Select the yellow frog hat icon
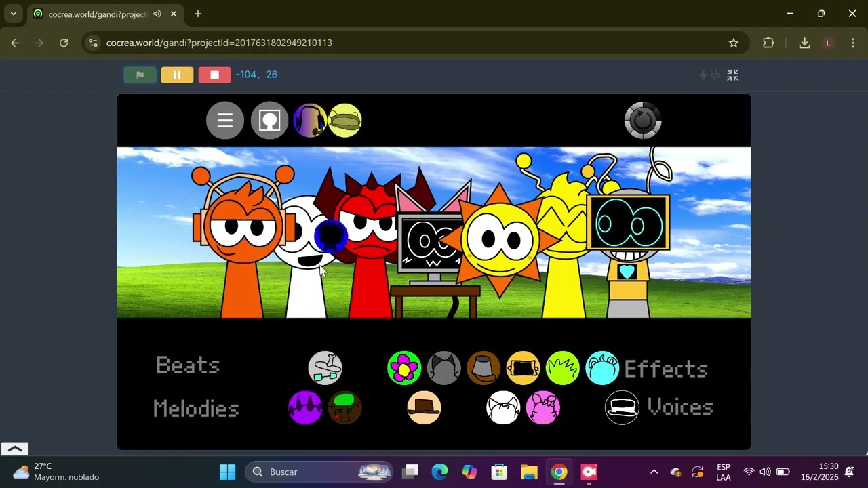Viewport: 868px width, 488px height. [345, 121]
